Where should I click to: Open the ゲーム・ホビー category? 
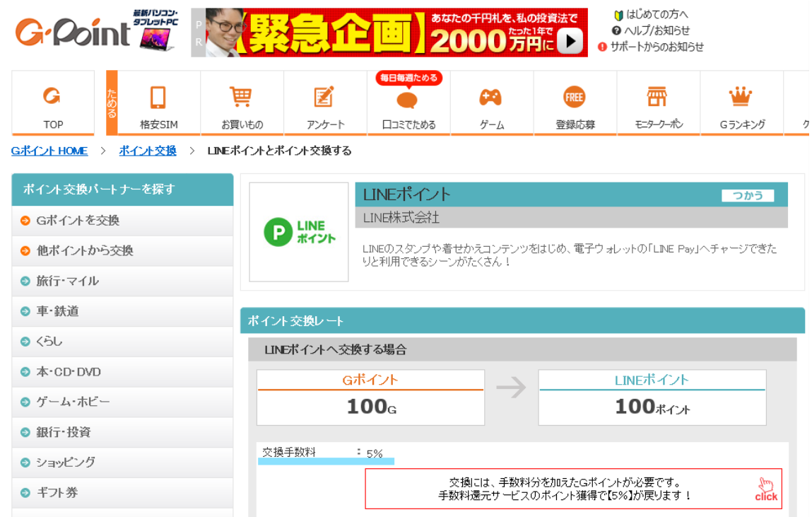(x=123, y=402)
